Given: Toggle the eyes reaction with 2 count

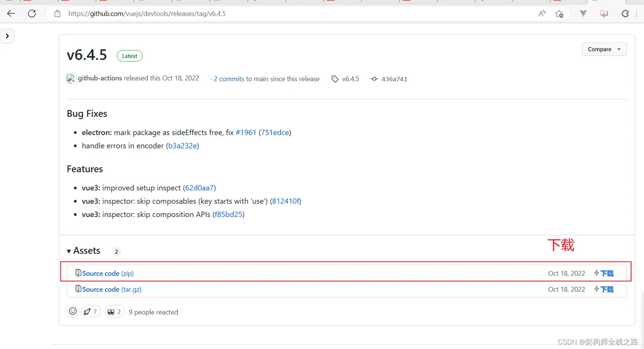Looking at the screenshot, I should pyautogui.click(x=115, y=311).
